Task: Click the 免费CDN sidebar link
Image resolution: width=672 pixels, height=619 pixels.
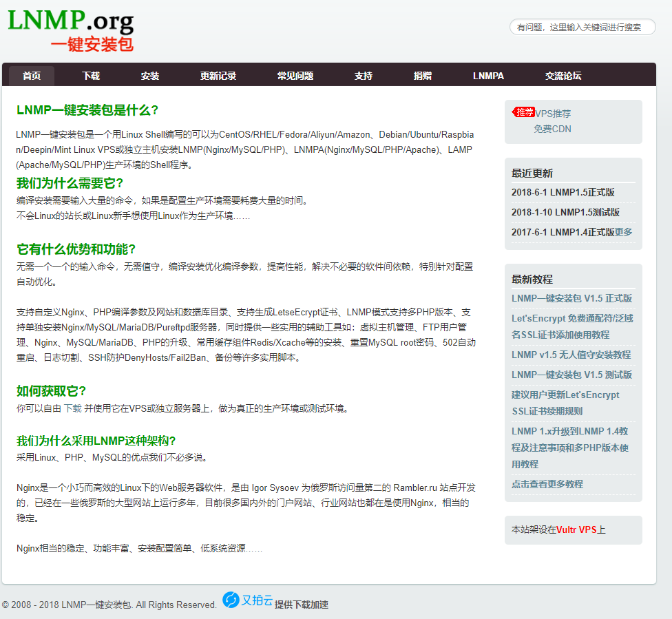Action: click(552, 129)
